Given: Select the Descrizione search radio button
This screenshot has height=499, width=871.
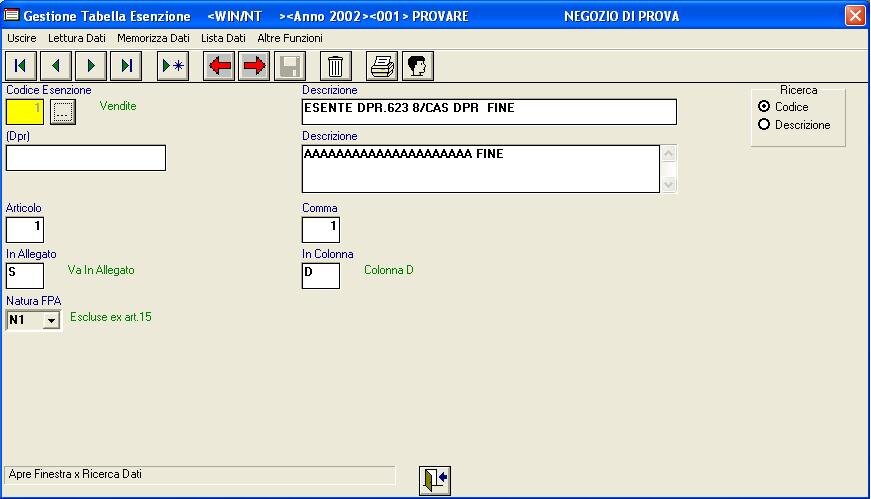Looking at the screenshot, I should point(765,125).
